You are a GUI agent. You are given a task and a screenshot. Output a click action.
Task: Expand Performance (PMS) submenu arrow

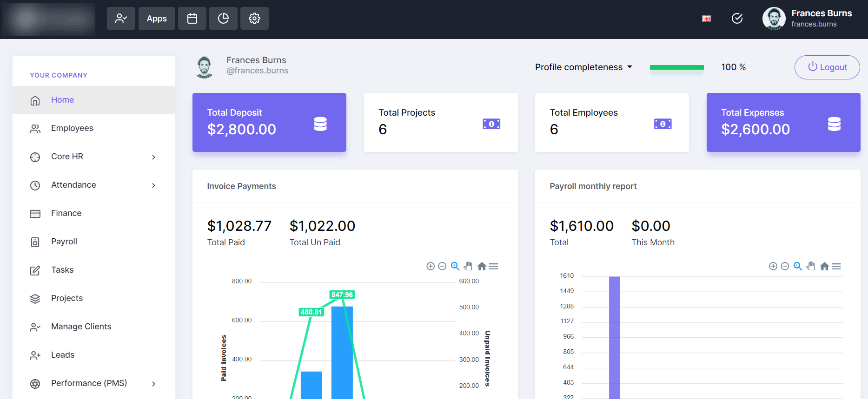point(153,384)
